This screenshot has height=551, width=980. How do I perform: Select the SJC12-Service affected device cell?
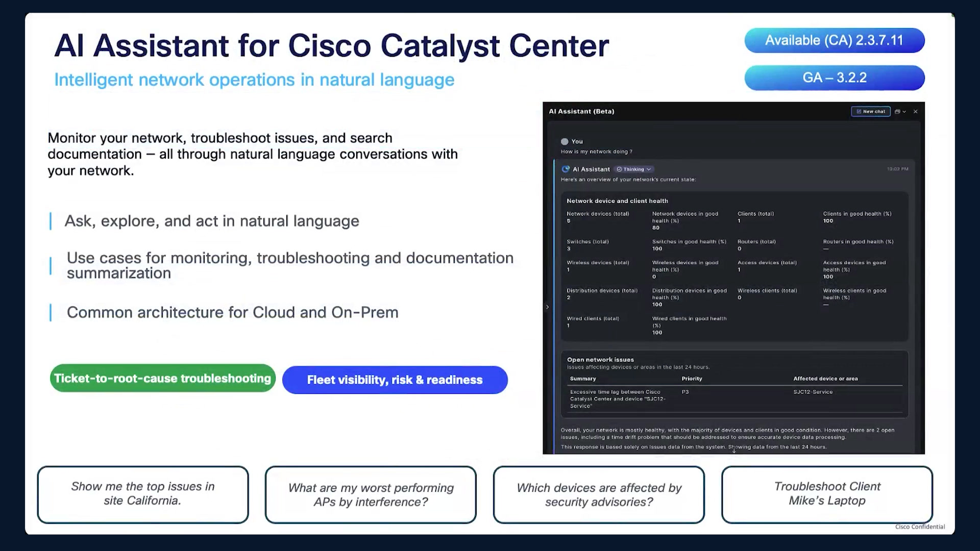click(813, 392)
